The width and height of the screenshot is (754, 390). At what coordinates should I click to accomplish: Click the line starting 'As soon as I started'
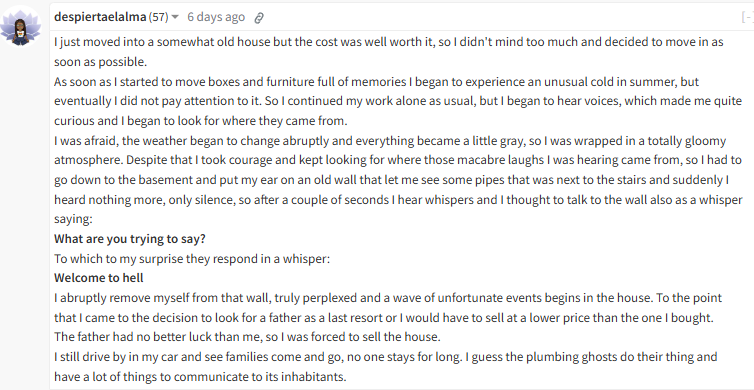coord(376,82)
